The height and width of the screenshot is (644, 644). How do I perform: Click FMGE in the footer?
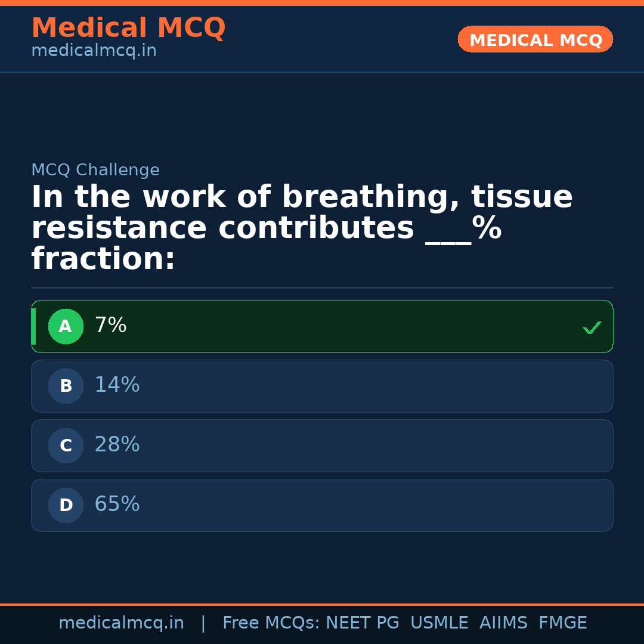(x=562, y=623)
